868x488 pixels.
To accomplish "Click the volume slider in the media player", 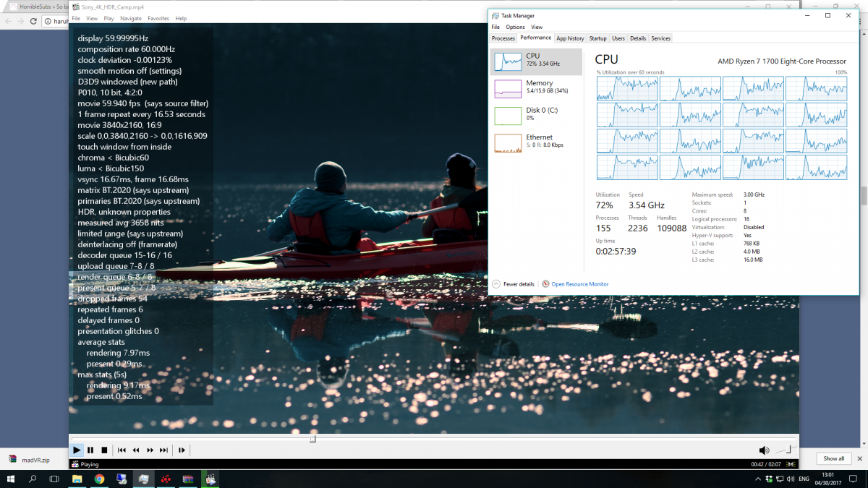I will [x=786, y=450].
